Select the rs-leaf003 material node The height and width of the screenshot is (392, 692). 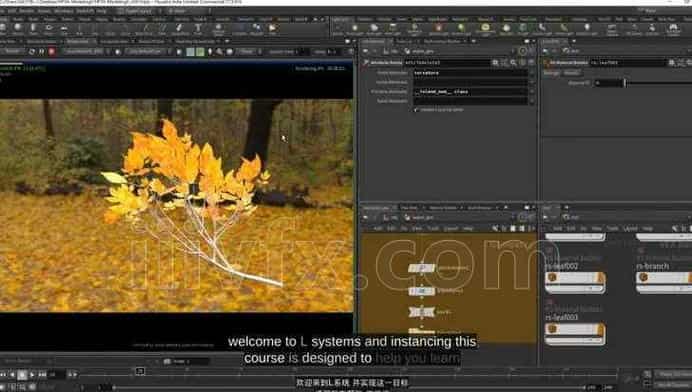(575, 333)
